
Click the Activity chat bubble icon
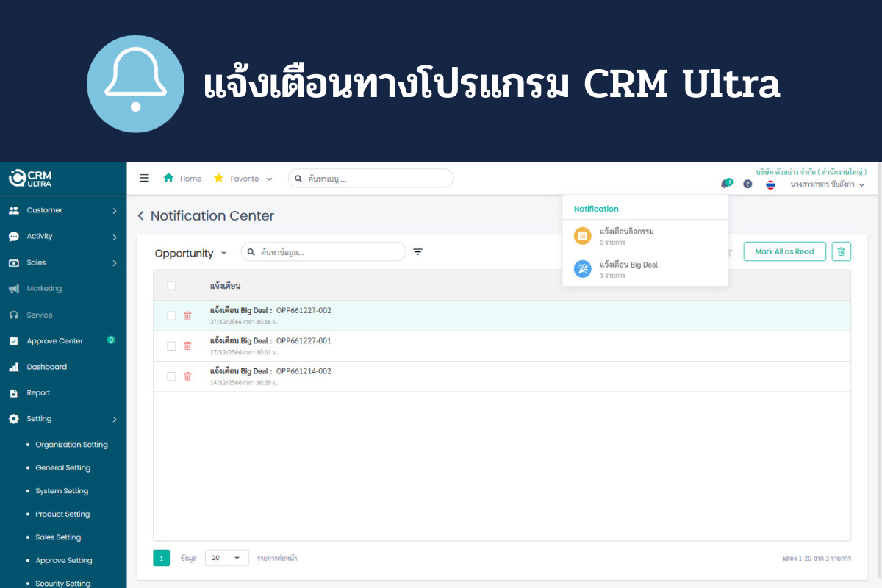13,237
